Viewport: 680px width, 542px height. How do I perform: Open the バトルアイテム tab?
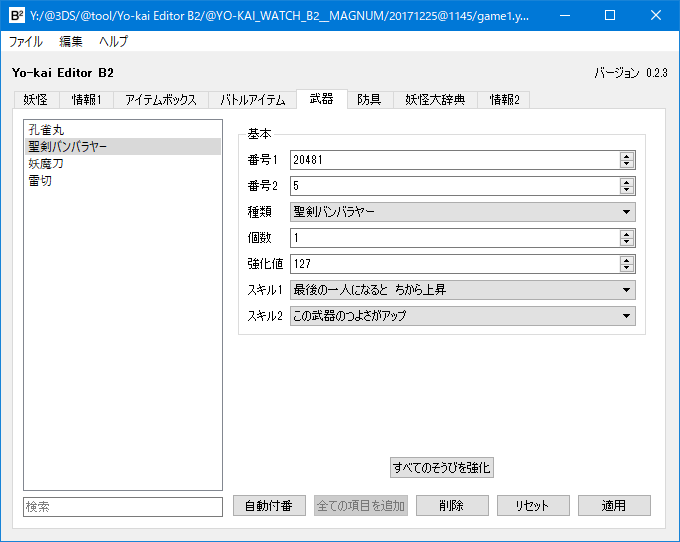(252, 100)
